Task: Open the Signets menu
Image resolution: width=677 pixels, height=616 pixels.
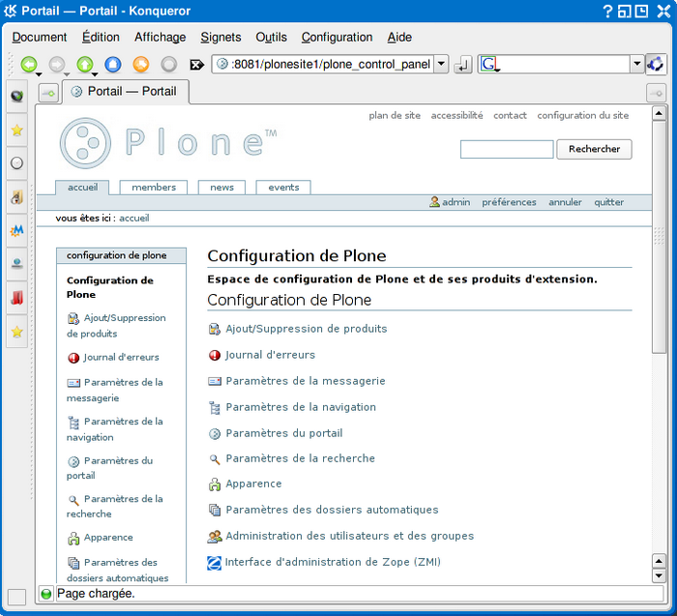Action: tap(221, 38)
